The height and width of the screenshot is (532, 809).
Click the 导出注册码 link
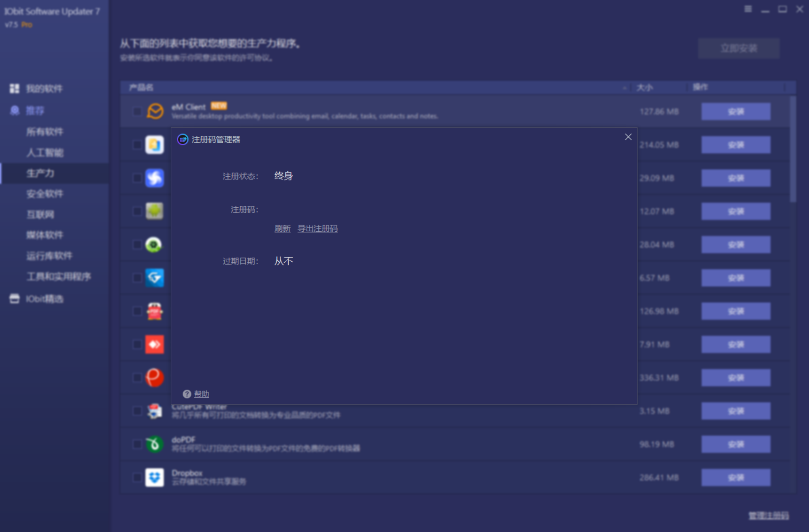tap(318, 229)
